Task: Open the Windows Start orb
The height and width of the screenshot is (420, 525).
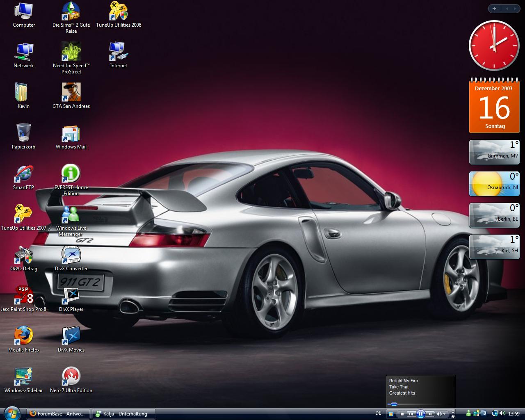Action: point(12,413)
